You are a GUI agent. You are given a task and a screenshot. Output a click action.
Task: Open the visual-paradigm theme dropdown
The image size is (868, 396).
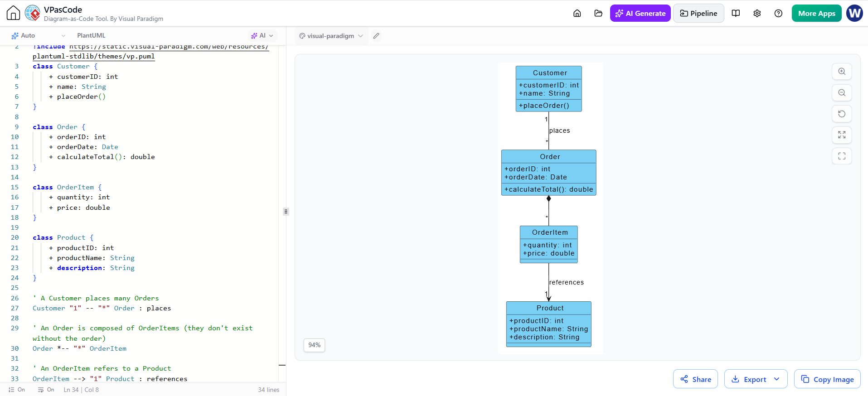point(331,36)
